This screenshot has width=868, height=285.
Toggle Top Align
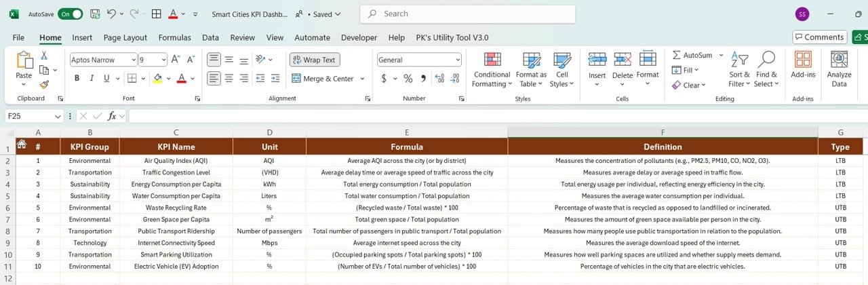point(214,60)
